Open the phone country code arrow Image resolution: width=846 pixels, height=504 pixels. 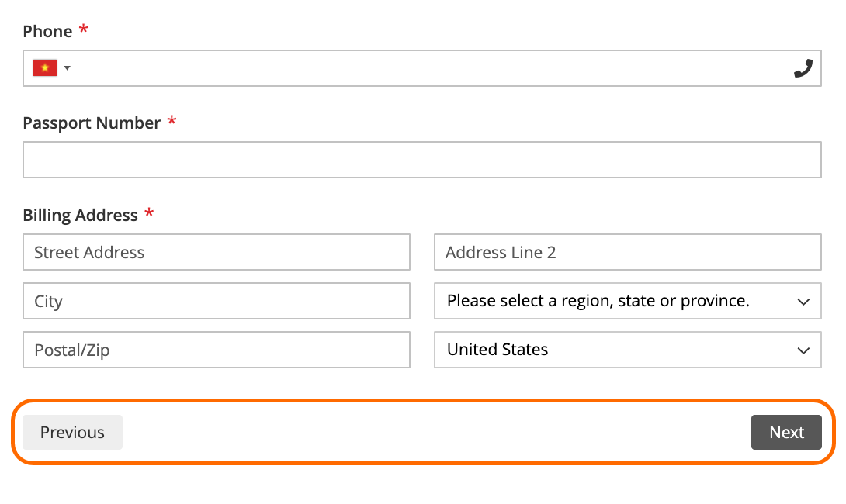(67, 68)
